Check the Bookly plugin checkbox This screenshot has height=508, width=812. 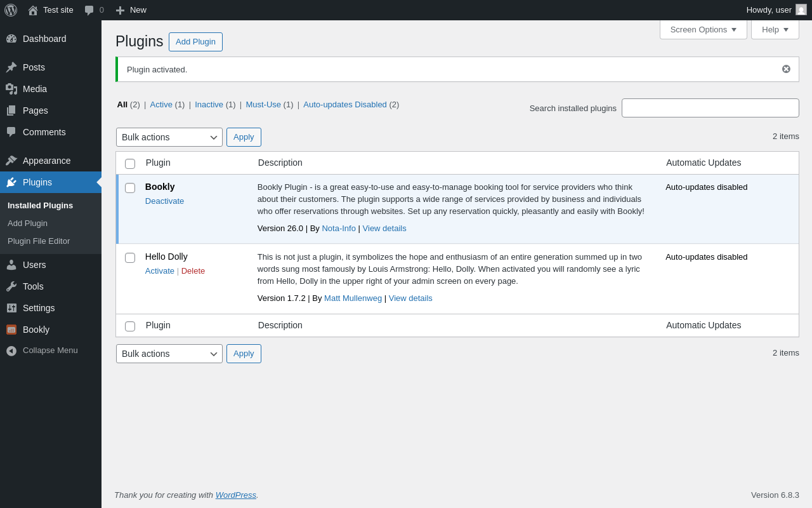pyautogui.click(x=130, y=188)
